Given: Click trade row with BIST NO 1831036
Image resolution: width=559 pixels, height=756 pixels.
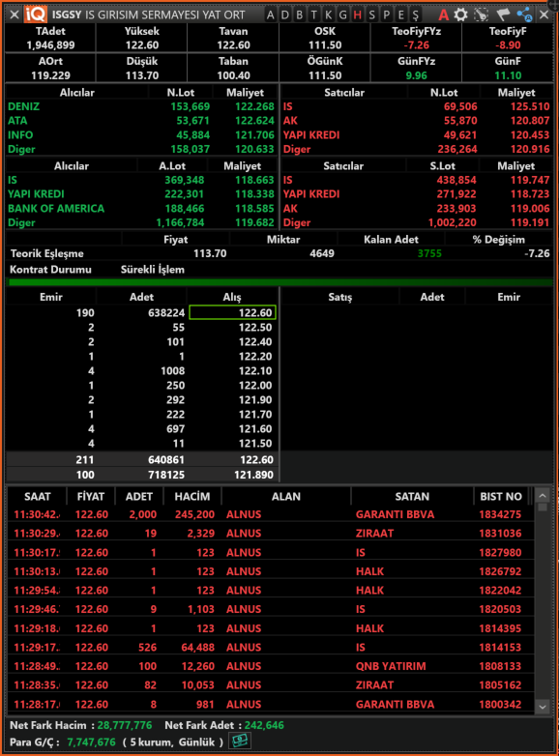Looking at the screenshot, I should pos(270,534).
